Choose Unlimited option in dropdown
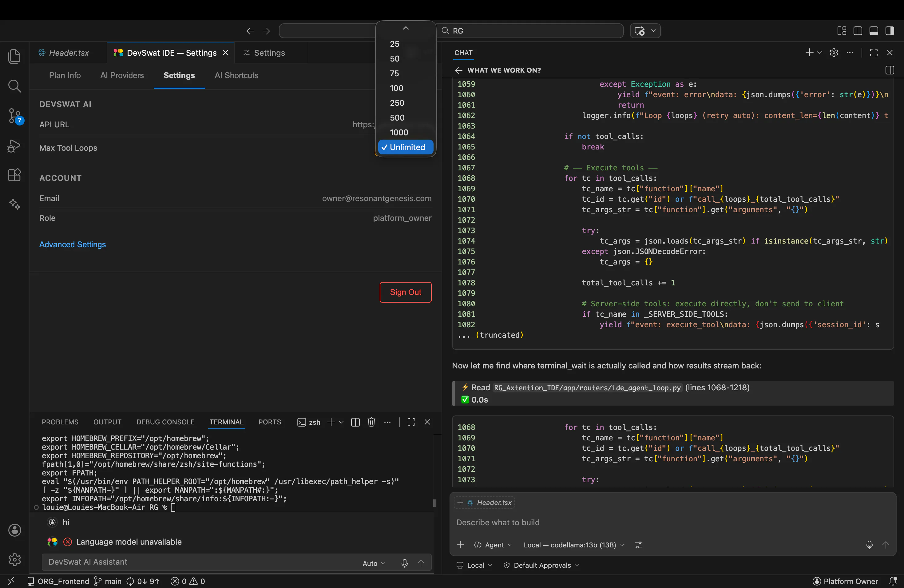This screenshot has height=588, width=904. [x=405, y=147]
